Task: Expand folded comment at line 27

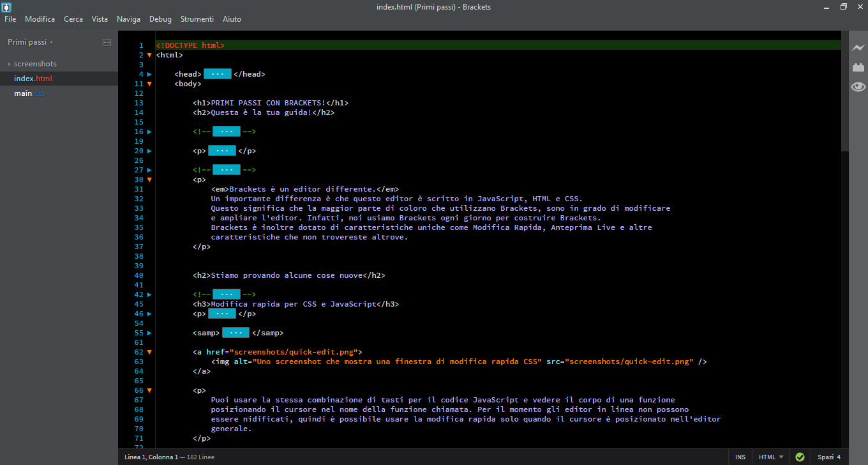Action: pos(149,170)
